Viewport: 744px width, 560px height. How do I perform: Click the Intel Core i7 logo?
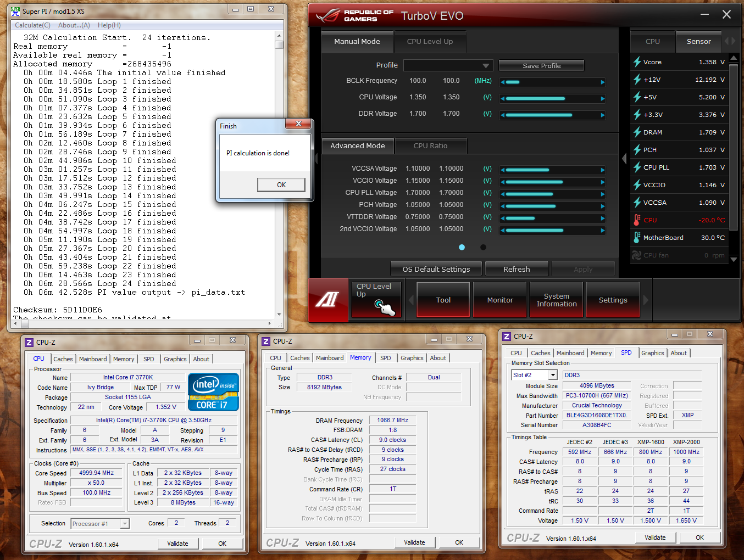(213, 392)
